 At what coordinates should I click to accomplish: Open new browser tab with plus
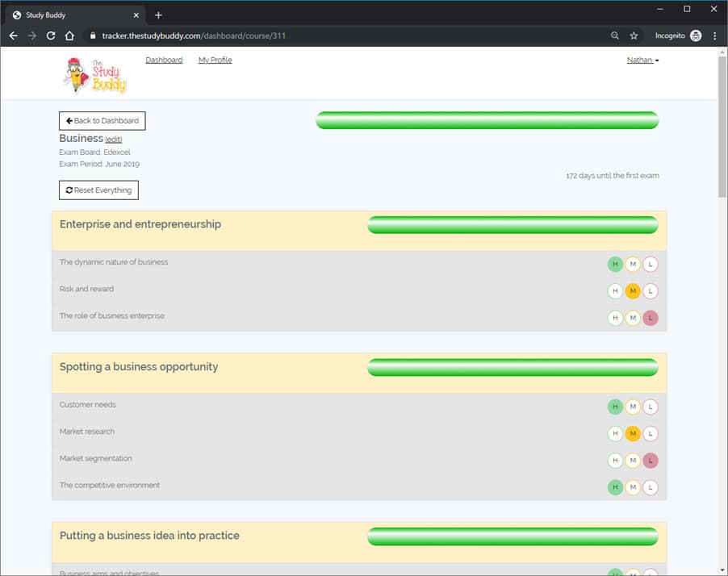[x=158, y=15]
